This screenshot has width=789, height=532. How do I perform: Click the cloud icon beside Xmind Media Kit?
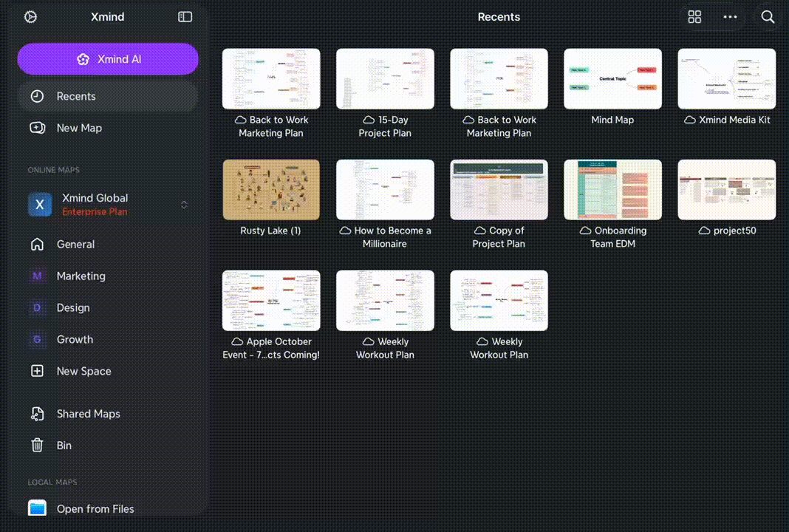coord(690,120)
